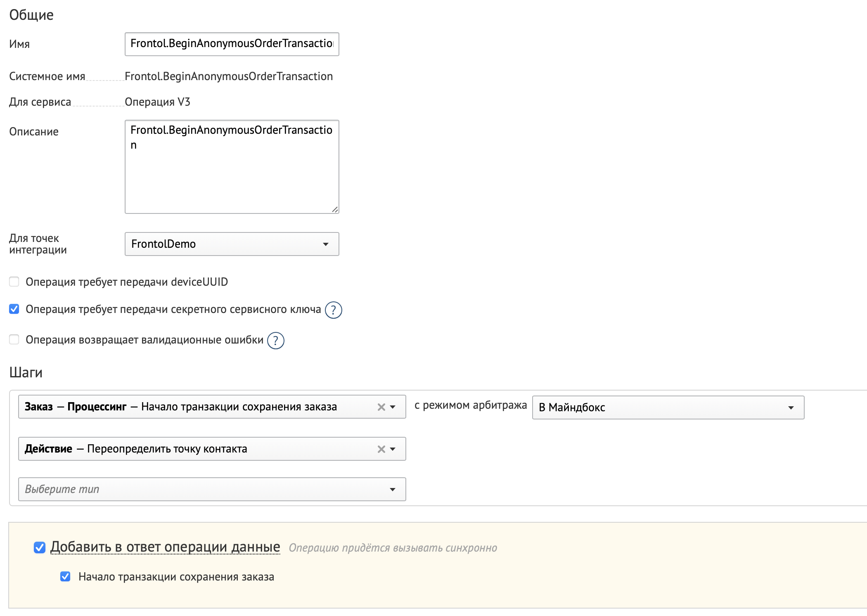This screenshot has width=867, height=616.
Task: Grab the description textarea resize handle
Action: (x=335, y=210)
